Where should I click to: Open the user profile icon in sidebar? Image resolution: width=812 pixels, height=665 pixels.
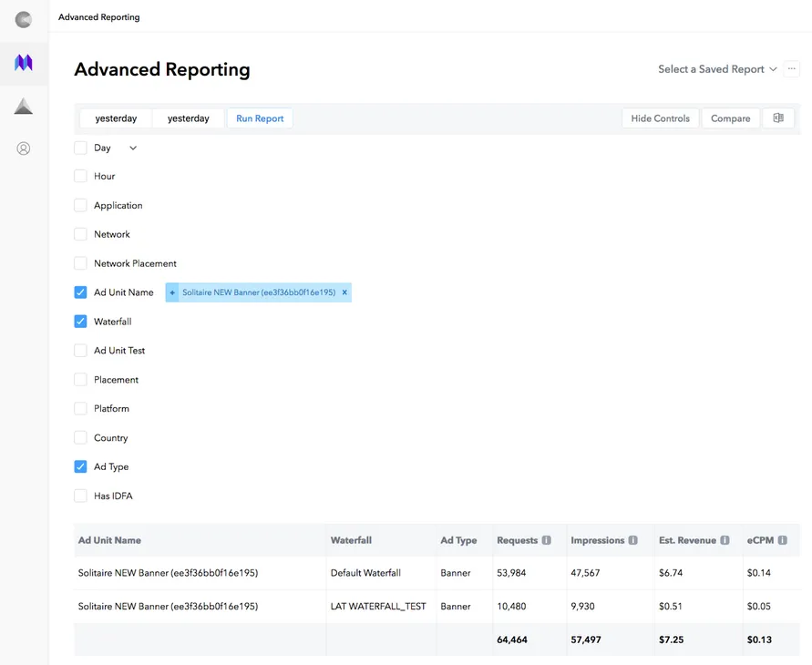[25, 148]
